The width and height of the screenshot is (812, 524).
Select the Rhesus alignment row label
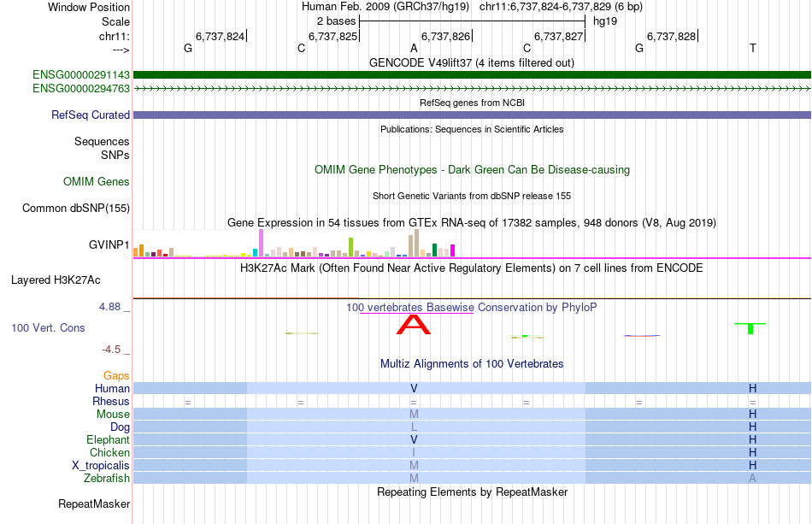tap(111, 401)
